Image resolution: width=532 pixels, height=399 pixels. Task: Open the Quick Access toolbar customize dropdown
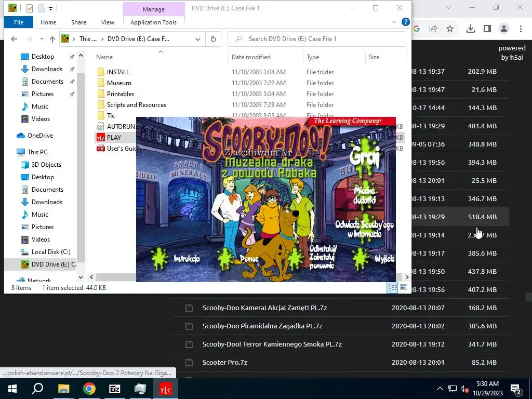click(50, 8)
